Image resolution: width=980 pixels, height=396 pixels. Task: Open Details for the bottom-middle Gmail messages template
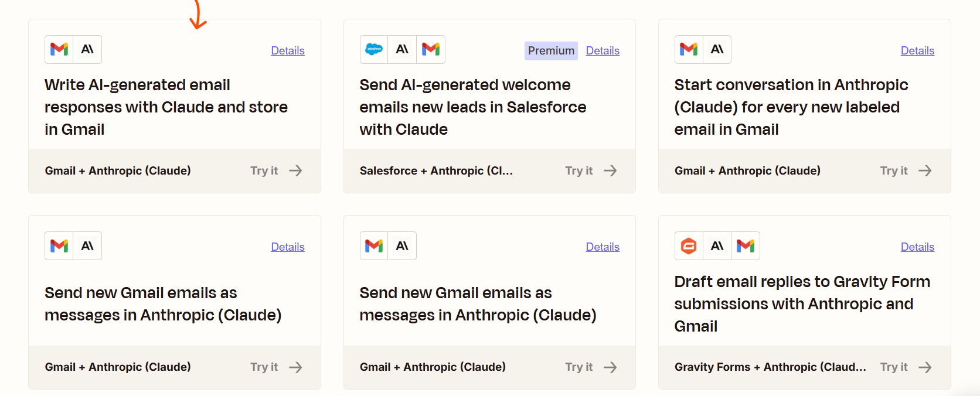tap(603, 247)
